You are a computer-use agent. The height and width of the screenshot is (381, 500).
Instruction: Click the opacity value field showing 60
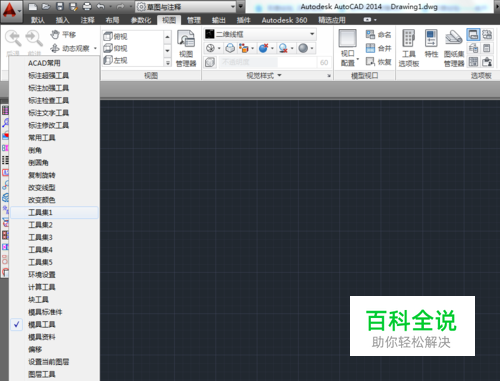(324, 62)
